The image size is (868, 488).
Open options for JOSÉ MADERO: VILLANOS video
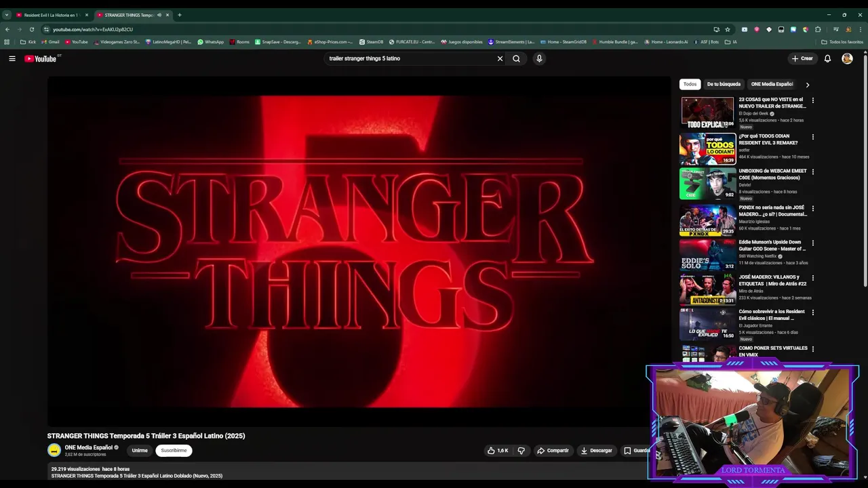[x=812, y=278]
